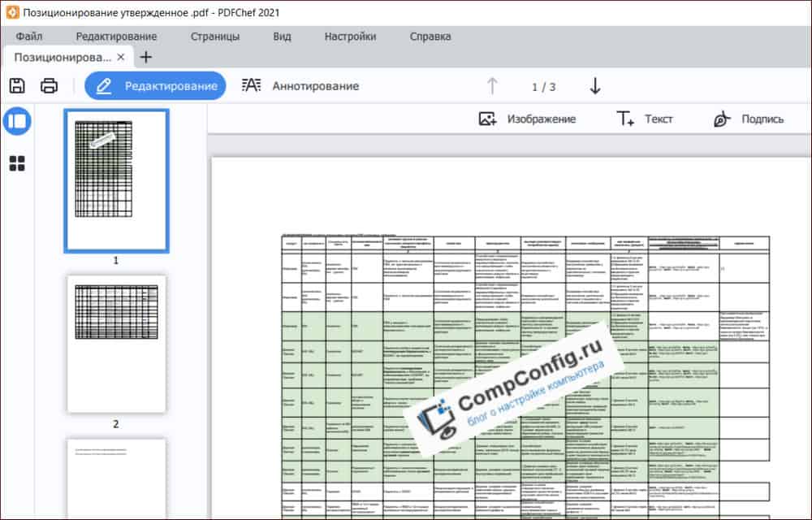
Task: Open the Страницы menu
Action: tap(215, 37)
